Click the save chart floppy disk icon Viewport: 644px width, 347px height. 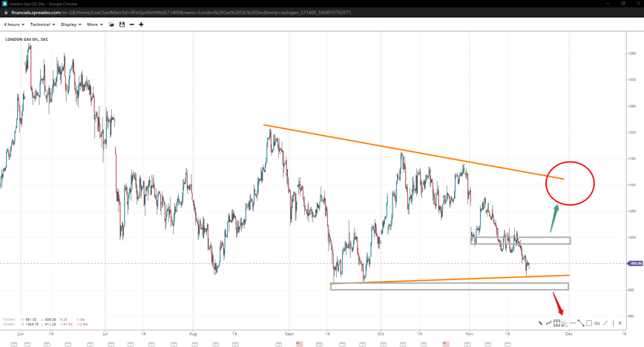coord(122,24)
